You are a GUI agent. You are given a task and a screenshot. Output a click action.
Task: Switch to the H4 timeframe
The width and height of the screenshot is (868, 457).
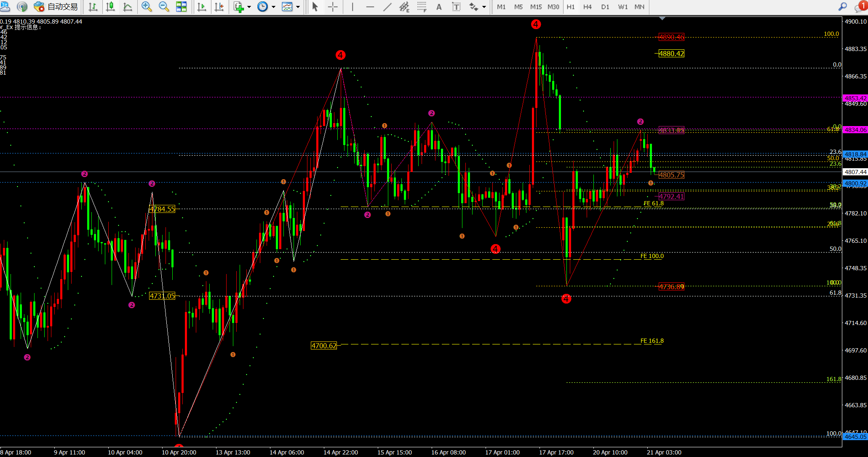click(x=588, y=7)
